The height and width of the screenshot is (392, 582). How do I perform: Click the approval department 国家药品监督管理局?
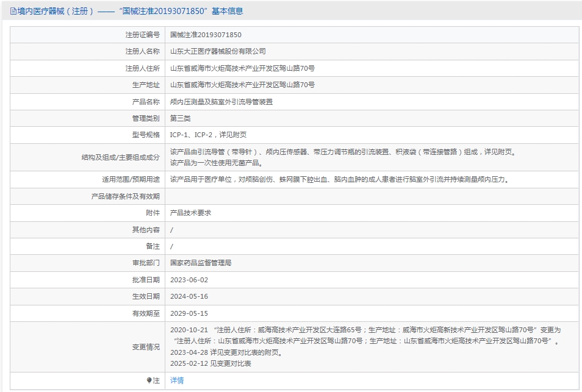coord(201,263)
